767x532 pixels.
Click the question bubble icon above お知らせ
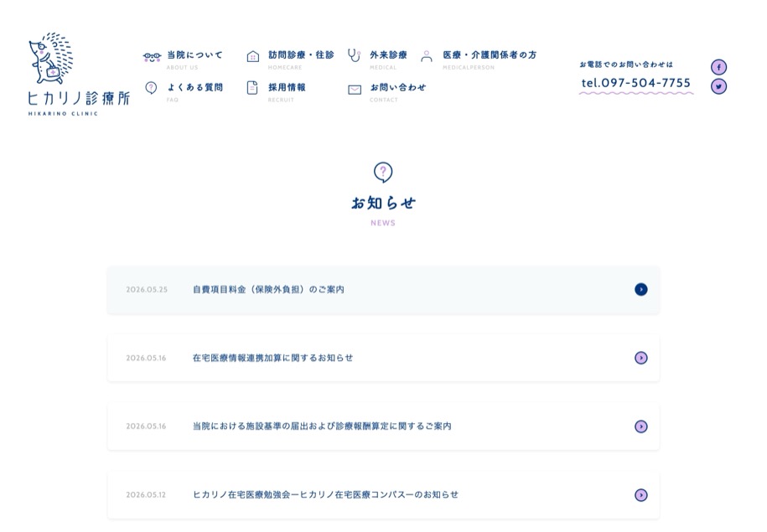tap(383, 172)
